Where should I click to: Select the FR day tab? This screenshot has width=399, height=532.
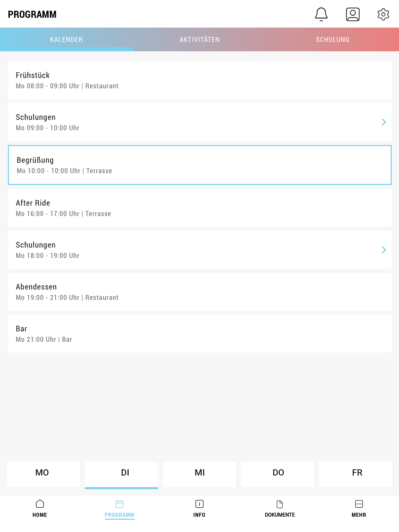355,475
